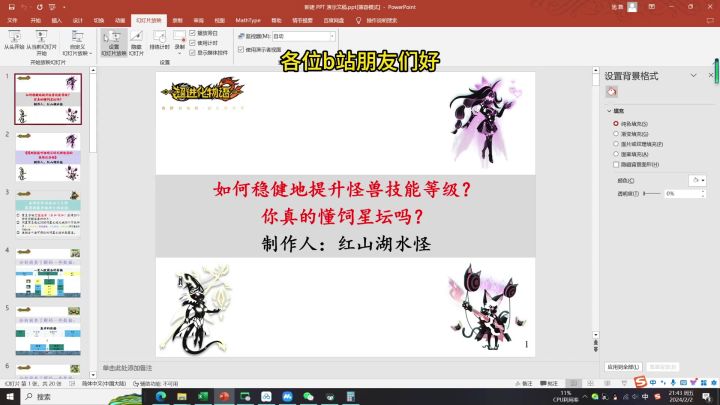Click the Tell Me lightbulb search
This screenshot has height=405, width=720.
click(x=359, y=20)
